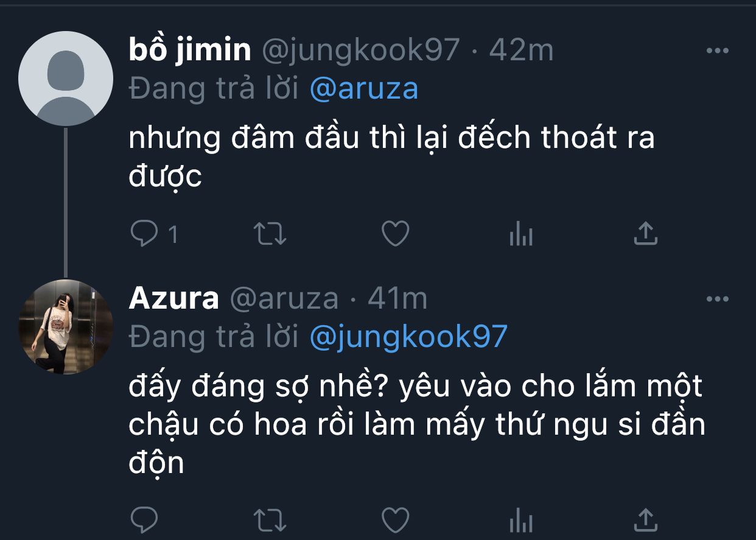Image resolution: width=756 pixels, height=540 pixels.
Task: Reply to bồ jimin's tweet
Action: click(x=144, y=234)
